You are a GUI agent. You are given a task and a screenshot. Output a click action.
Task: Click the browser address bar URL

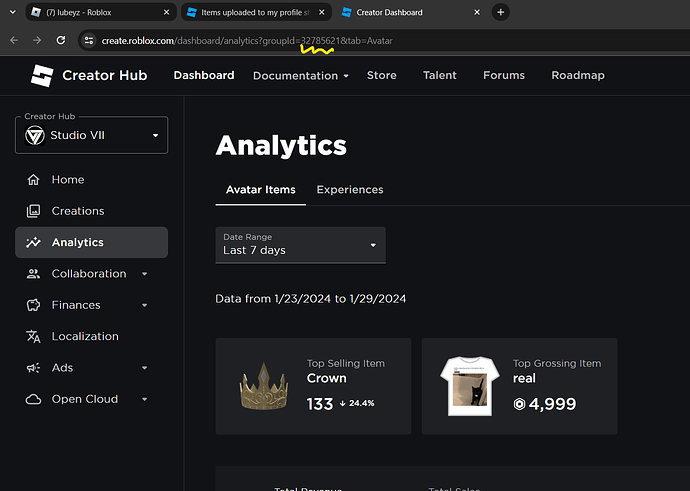tap(246, 40)
